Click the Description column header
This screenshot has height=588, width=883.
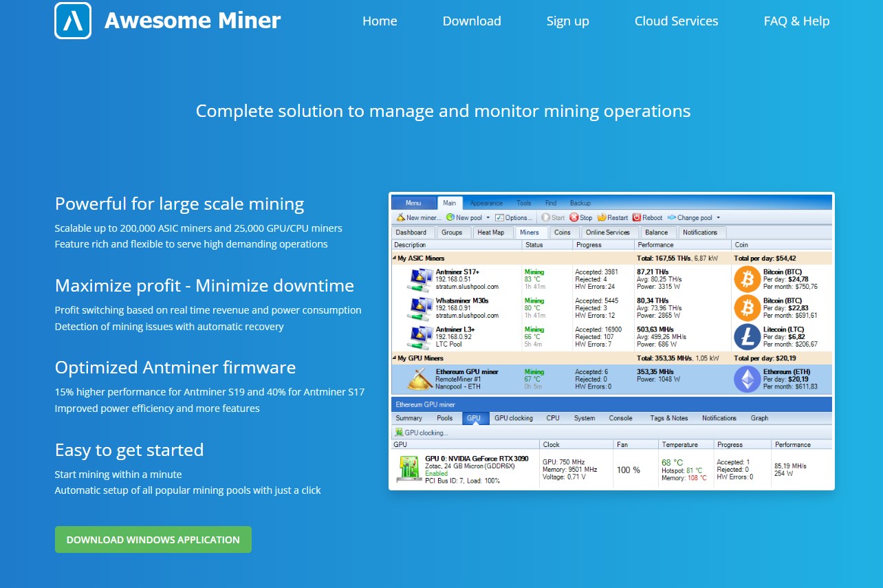pyautogui.click(x=457, y=245)
